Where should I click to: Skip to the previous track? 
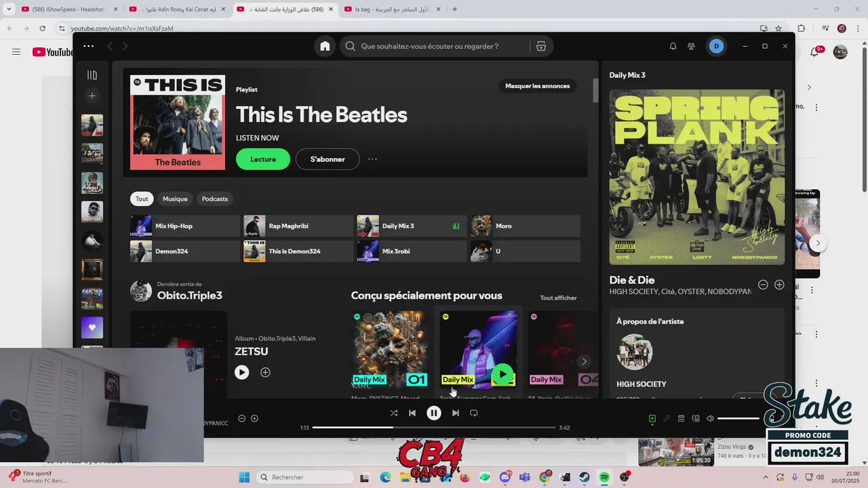[412, 413]
